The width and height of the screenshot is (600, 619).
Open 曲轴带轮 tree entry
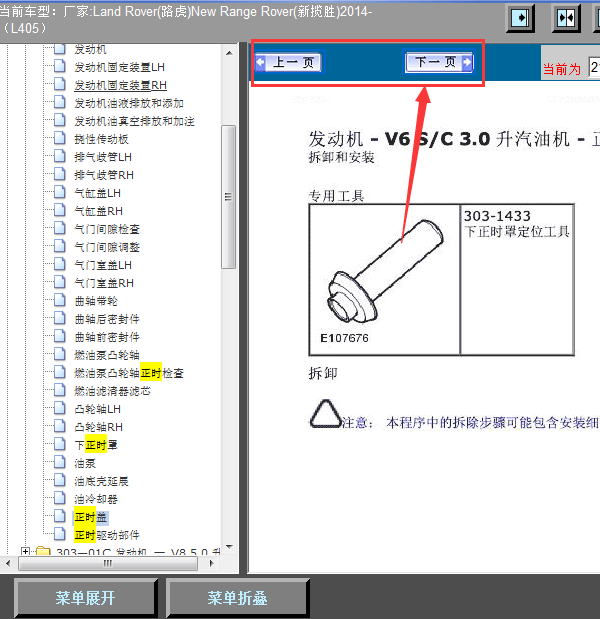[96, 301]
